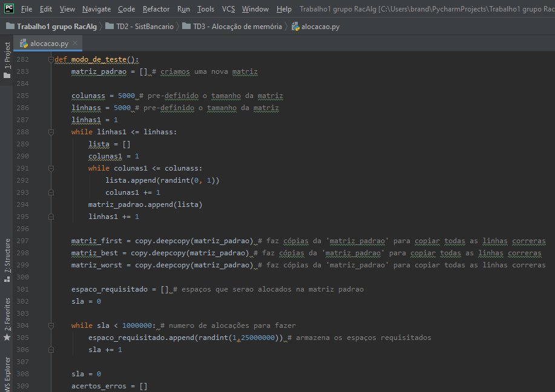The width and height of the screenshot is (555, 392).
Task: Open the 1: Project tool window
Action: click(7, 55)
